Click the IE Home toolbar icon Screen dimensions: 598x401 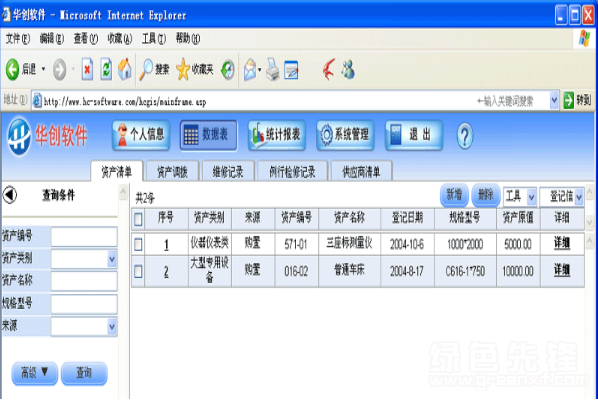125,69
